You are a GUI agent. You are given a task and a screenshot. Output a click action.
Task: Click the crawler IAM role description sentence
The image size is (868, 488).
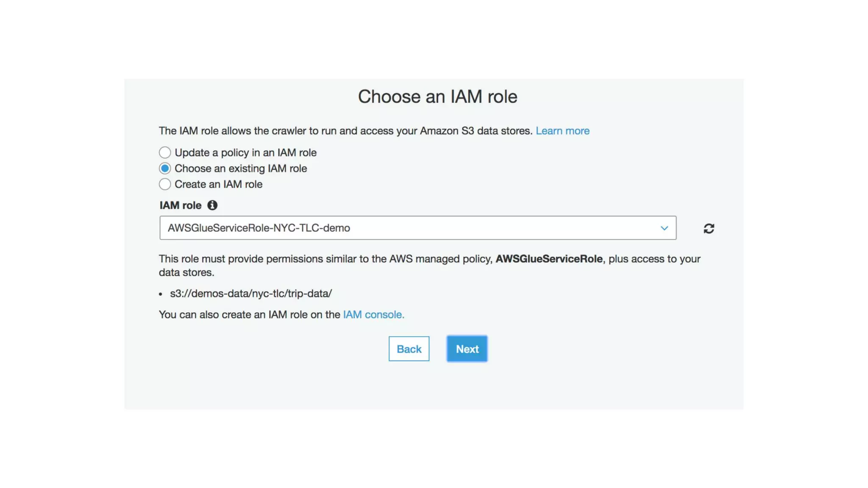pyautogui.click(x=345, y=131)
